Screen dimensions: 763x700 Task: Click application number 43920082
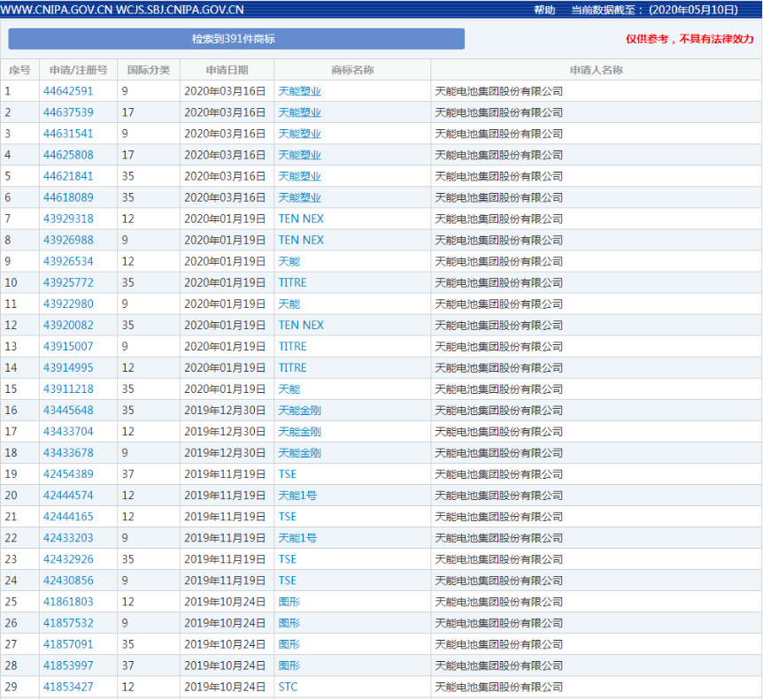68,325
